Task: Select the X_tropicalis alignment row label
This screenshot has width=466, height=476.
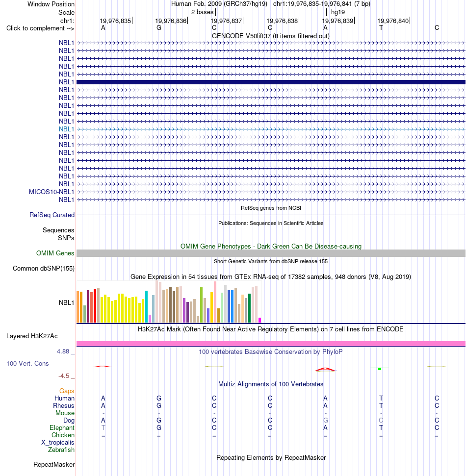Action: (58, 442)
